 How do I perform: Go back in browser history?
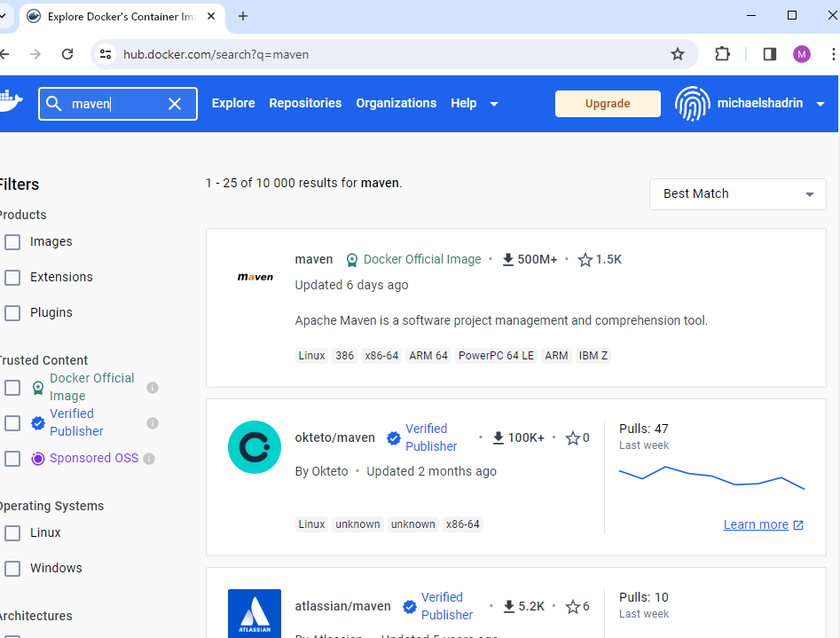pyautogui.click(x=4, y=54)
